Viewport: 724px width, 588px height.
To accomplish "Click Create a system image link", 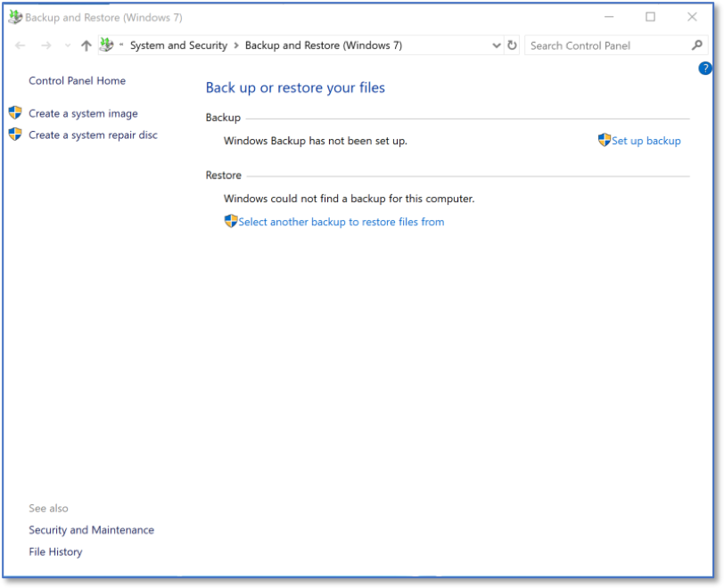I will click(83, 113).
